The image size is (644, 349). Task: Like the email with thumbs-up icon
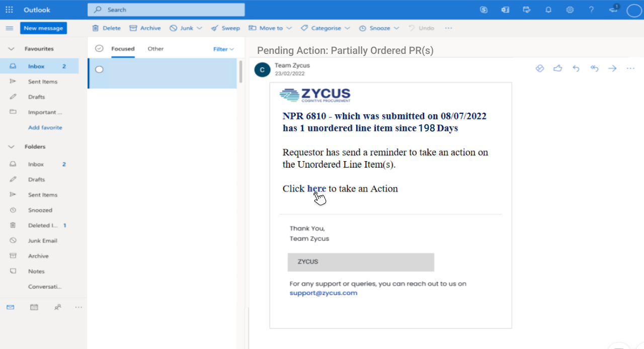click(x=557, y=68)
